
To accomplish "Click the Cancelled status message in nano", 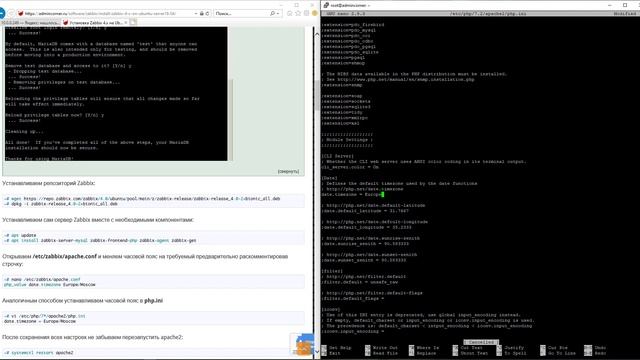I will coord(481,342).
